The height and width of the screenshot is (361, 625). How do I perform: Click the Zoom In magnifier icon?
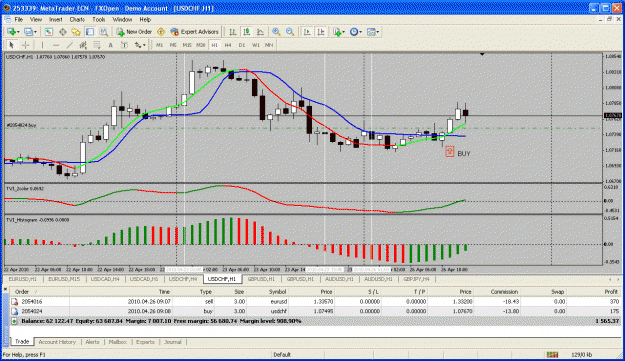coord(276,32)
